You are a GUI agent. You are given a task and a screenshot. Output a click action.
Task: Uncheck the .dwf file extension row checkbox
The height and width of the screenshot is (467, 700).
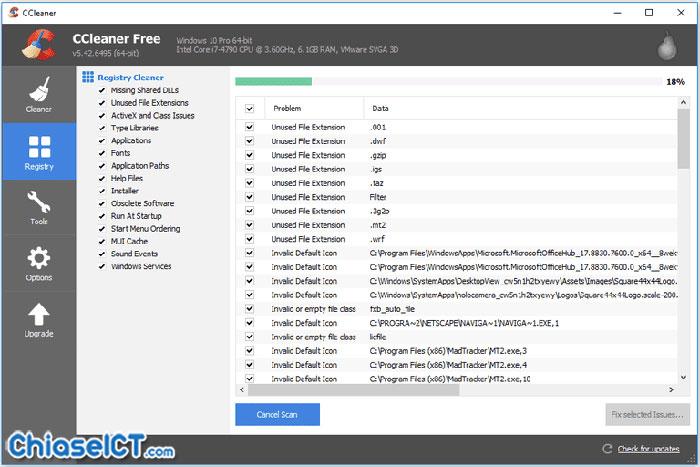pyautogui.click(x=250, y=141)
